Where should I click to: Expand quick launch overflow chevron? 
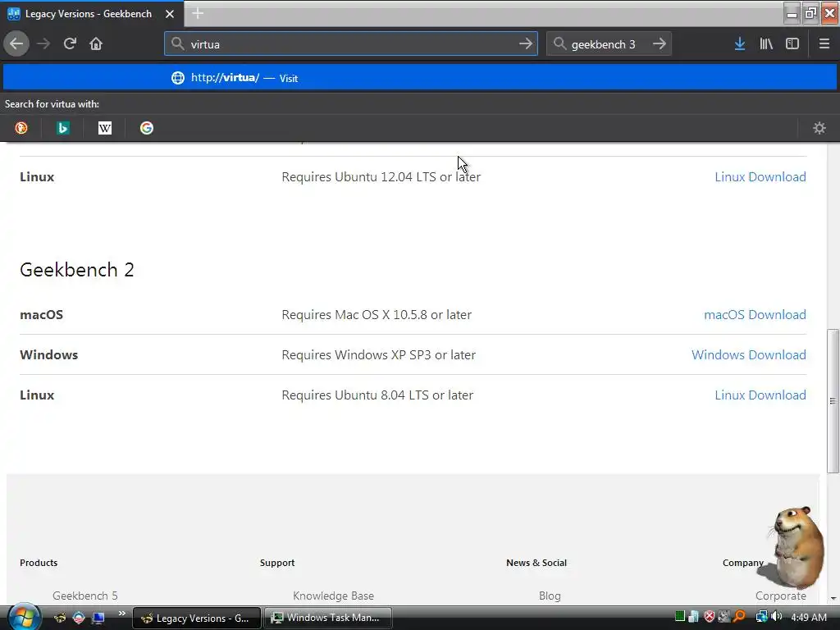pos(121,614)
